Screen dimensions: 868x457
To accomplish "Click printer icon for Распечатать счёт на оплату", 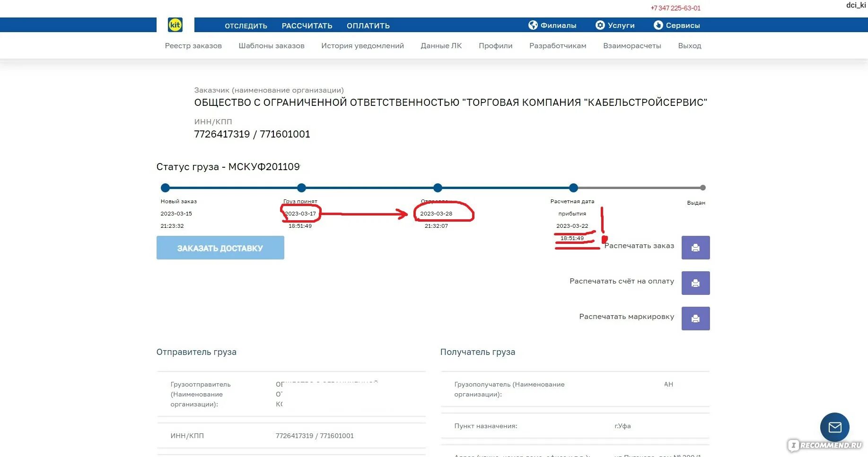I will click(x=695, y=283).
